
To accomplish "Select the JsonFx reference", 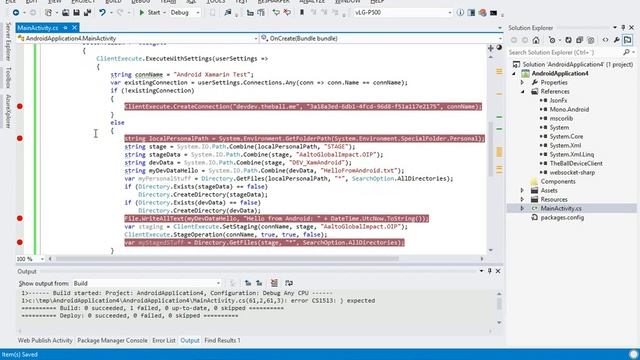I will [558, 100].
